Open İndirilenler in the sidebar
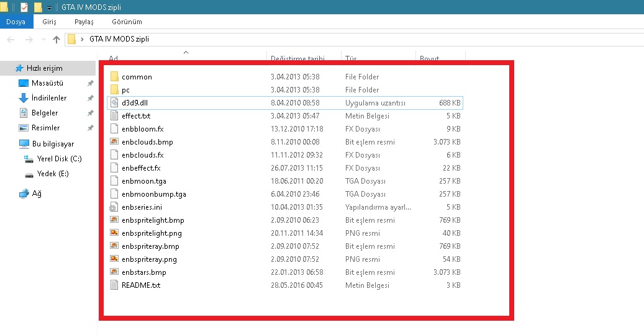644x335 pixels. [49, 98]
